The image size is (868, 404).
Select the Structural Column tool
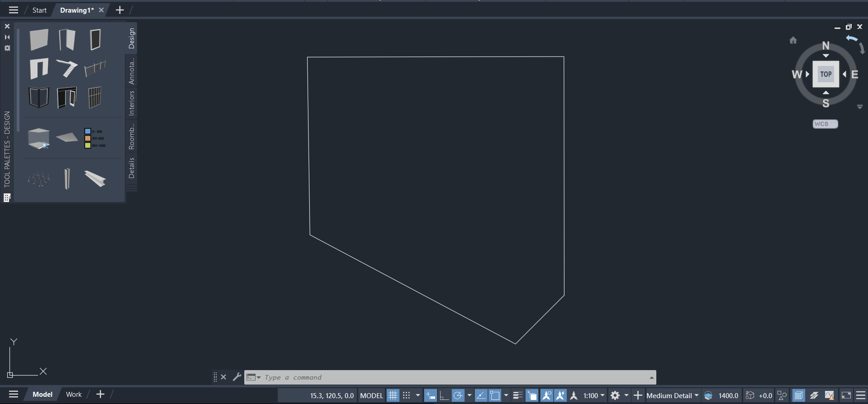(x=67, y=179)
